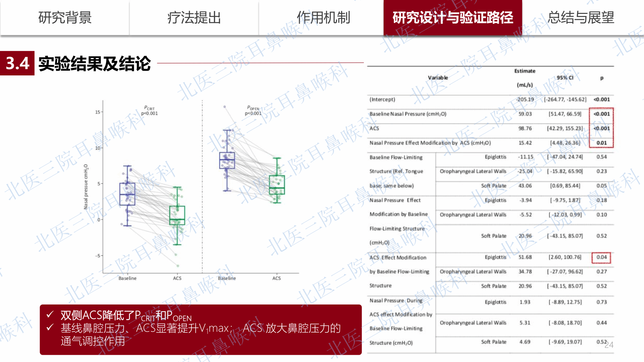Click the blue PCRIT Baseline box plot
This screenshot has height=362, width=644.
pos(127,194)
